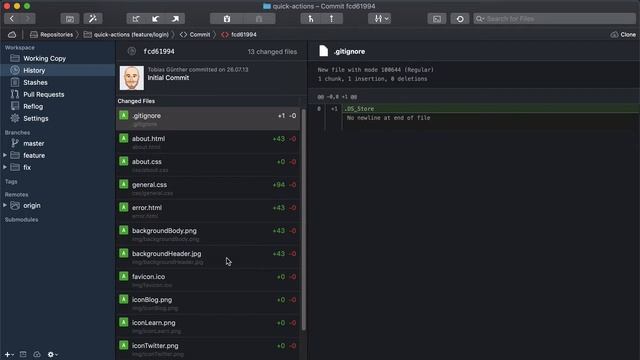Click the Push up-right arrow icon
This screenshot has width=640, height=360.
pyautogui.click(x=175, y=19)
